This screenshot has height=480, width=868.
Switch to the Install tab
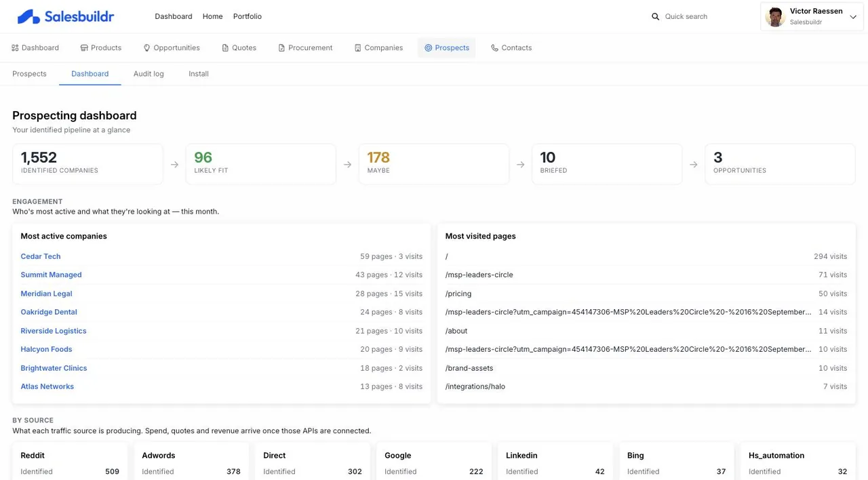pos(199,74)
